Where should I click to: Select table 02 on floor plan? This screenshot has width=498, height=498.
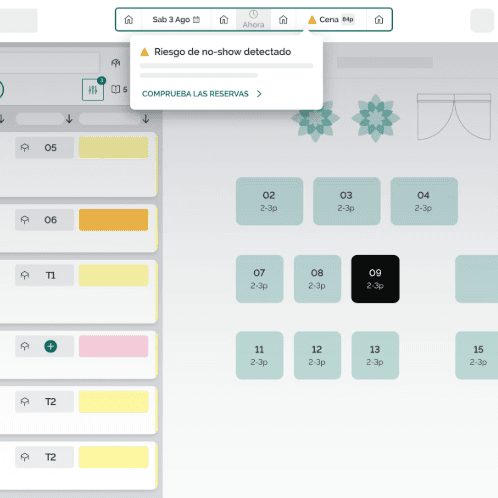[269, 201]
